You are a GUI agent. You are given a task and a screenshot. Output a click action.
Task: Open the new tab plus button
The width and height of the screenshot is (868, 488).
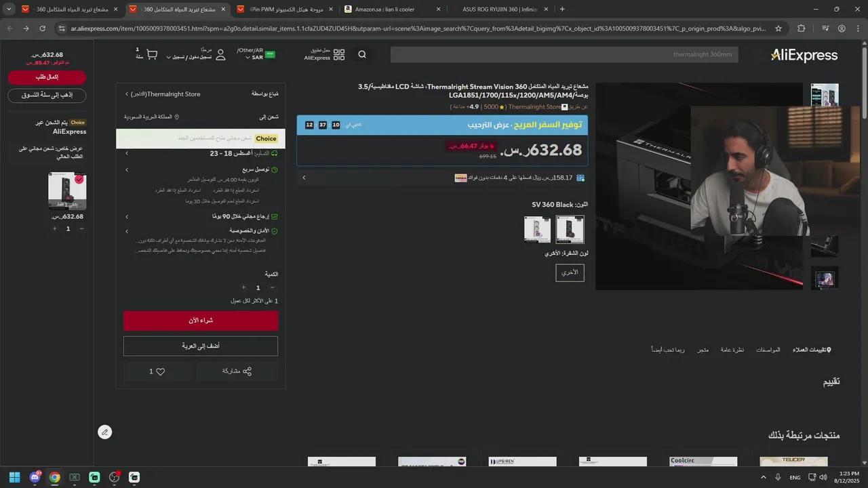[562, 9]
